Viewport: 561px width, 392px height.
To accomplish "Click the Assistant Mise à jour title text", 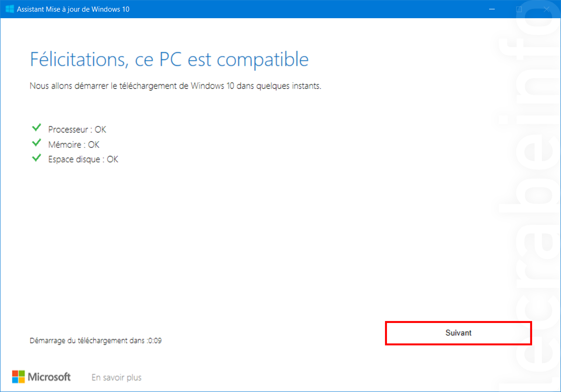I will tap(73, 9).
